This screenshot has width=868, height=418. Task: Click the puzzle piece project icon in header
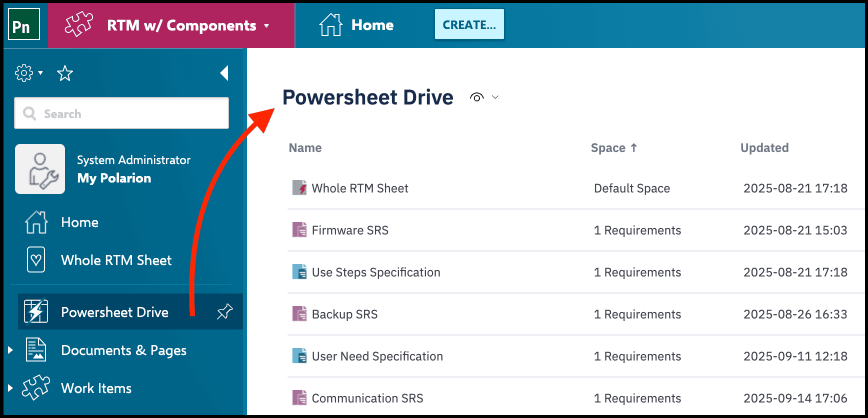(79, 24)
